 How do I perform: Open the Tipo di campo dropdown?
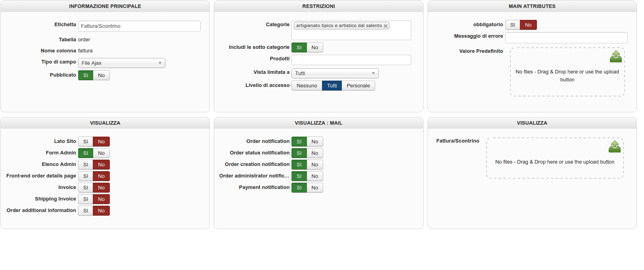121,63
